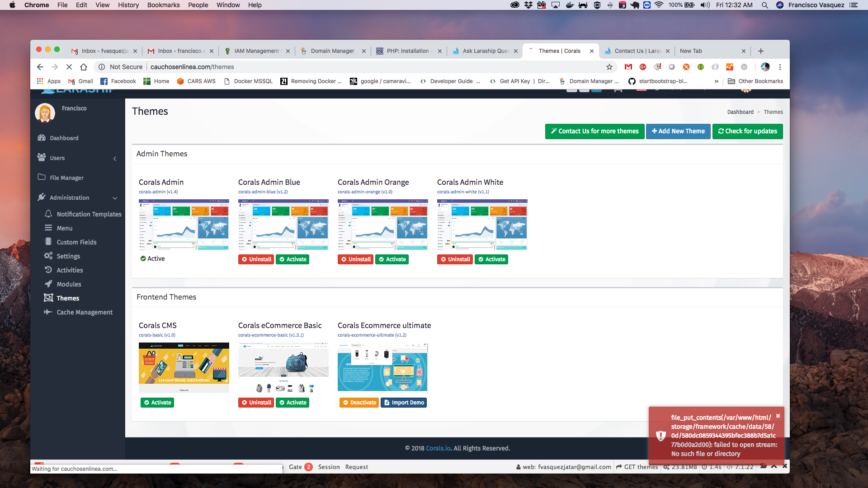Deactivate Corals Ecommerce ultimate theme
Viewport: 868px width, 488px height.
359,403
